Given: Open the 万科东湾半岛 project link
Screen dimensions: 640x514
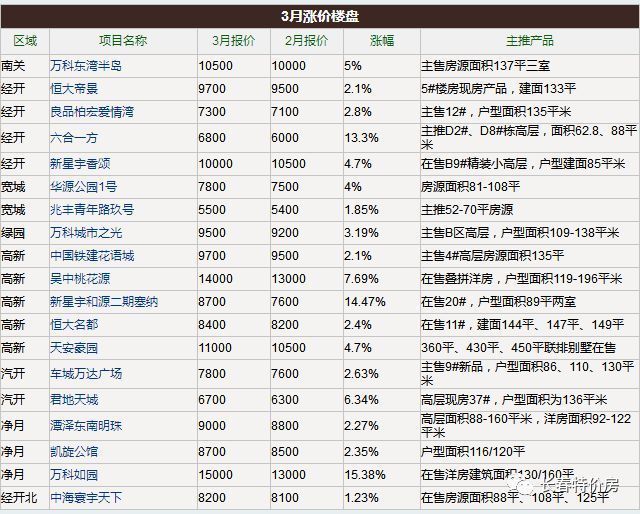Looking at the screenshot, I should (86, 66).
